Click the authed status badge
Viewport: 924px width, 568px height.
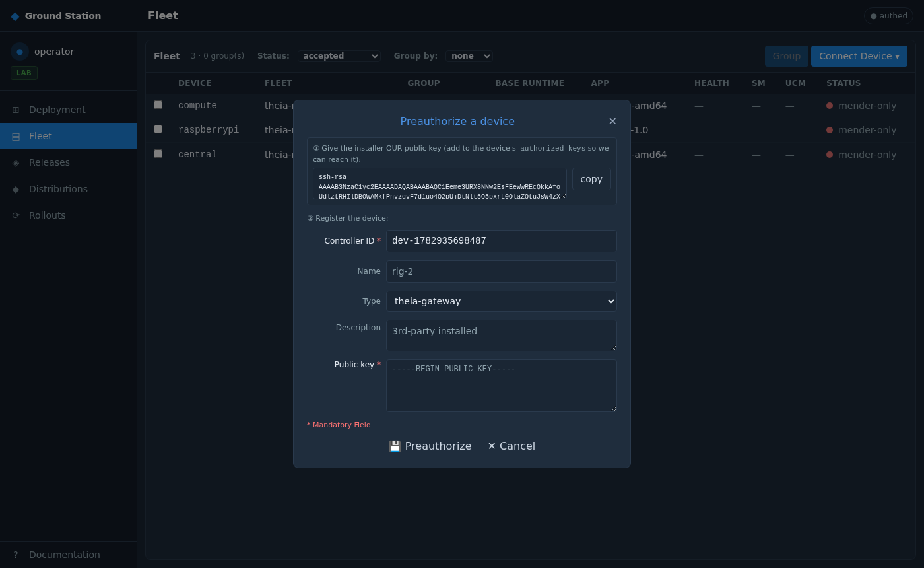click(889, 16)
